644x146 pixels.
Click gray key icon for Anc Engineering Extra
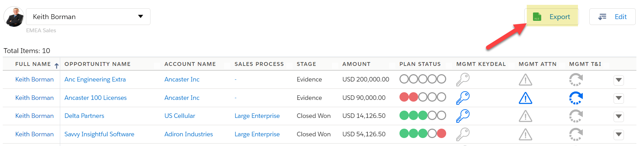463,79
